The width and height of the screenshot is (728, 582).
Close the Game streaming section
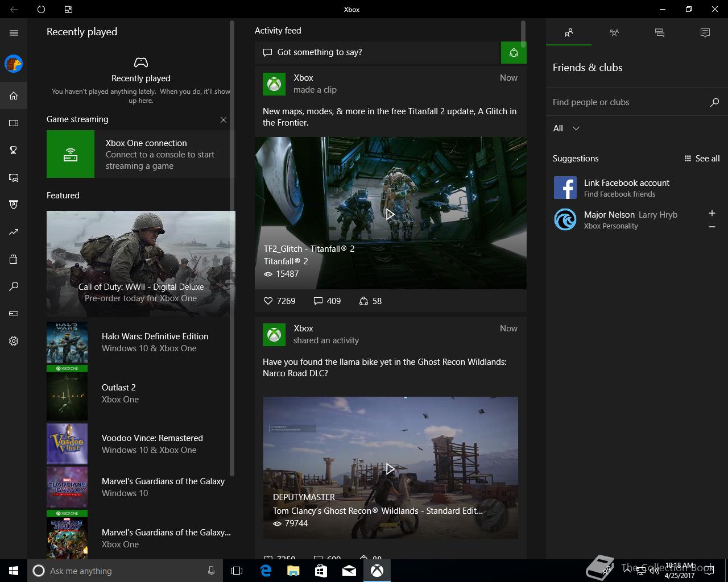coord(224,120)
